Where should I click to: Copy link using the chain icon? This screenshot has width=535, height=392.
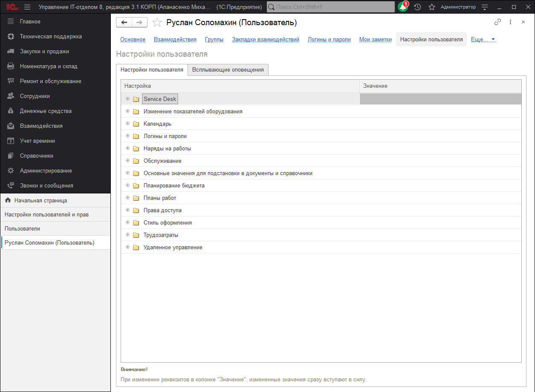pyautogui.click(x=497, y=22)
